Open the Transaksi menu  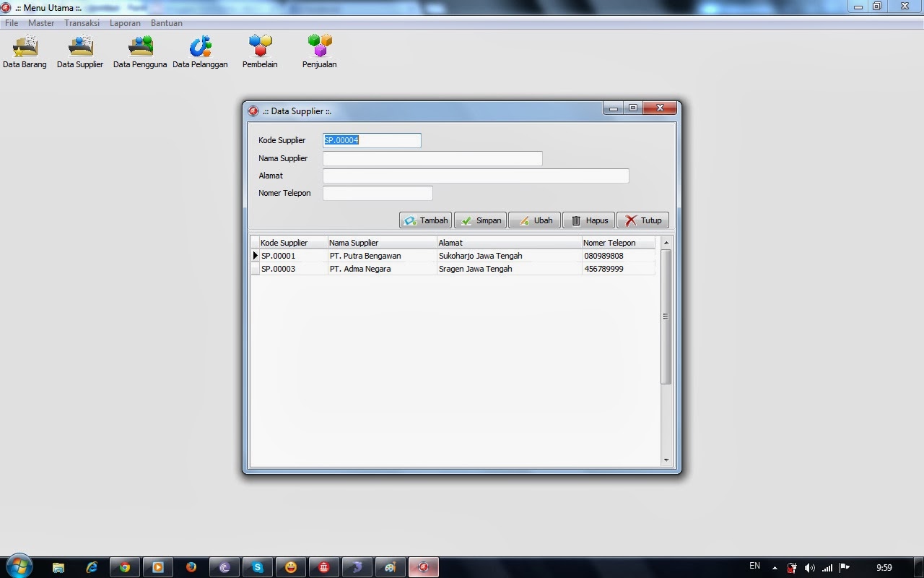point(82,22)
